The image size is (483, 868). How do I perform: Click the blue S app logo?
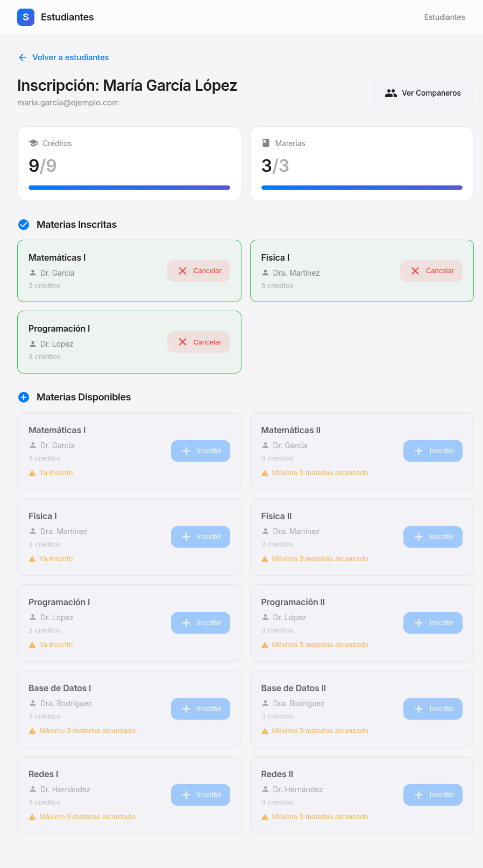point(26,17)
